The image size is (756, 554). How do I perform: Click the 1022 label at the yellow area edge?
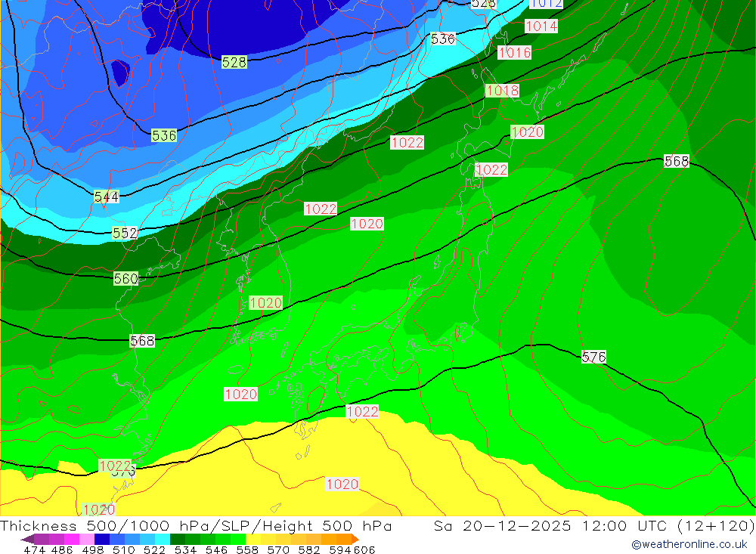pyautogui.click(x=362, y=412)
